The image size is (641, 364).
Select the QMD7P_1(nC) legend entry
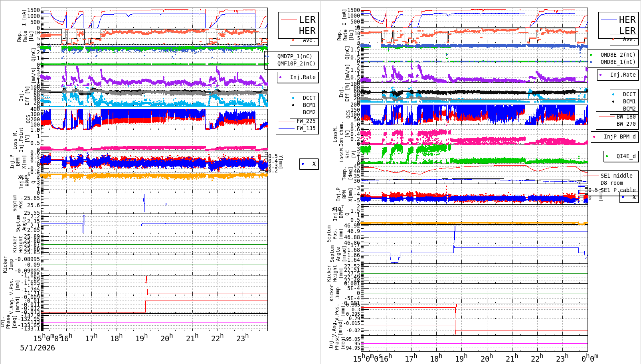pyautogui.click(x=291, y=56)
